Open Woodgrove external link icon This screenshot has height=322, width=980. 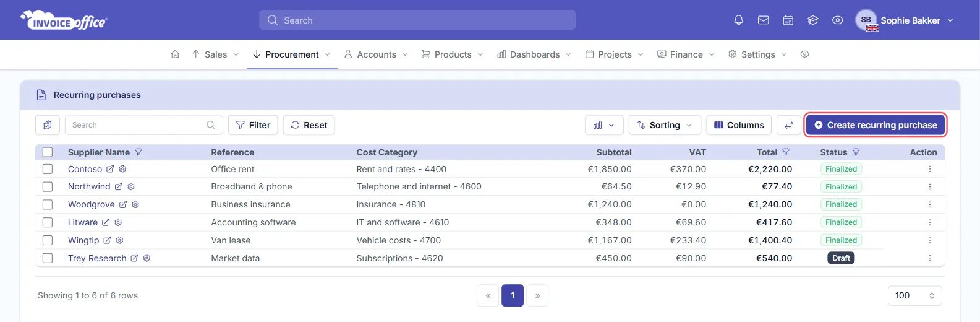(x=123, y=204)
